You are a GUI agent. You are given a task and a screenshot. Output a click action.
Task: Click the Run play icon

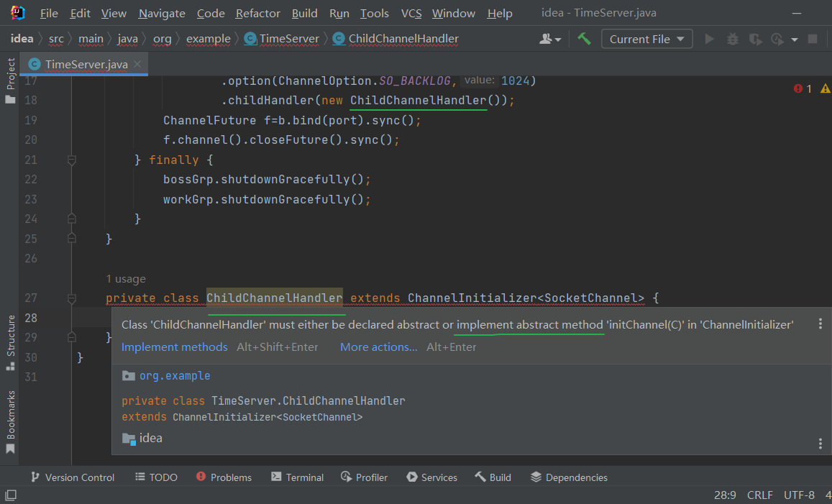(x=710, y=40)
